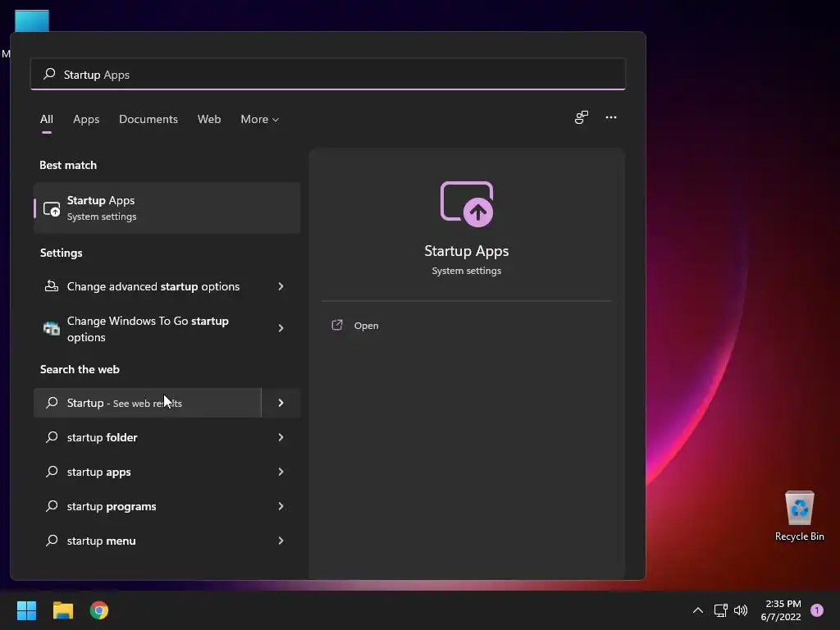Open the search feedback people icon
This screenshot has width=840, height=630.
tap(582, 117)
